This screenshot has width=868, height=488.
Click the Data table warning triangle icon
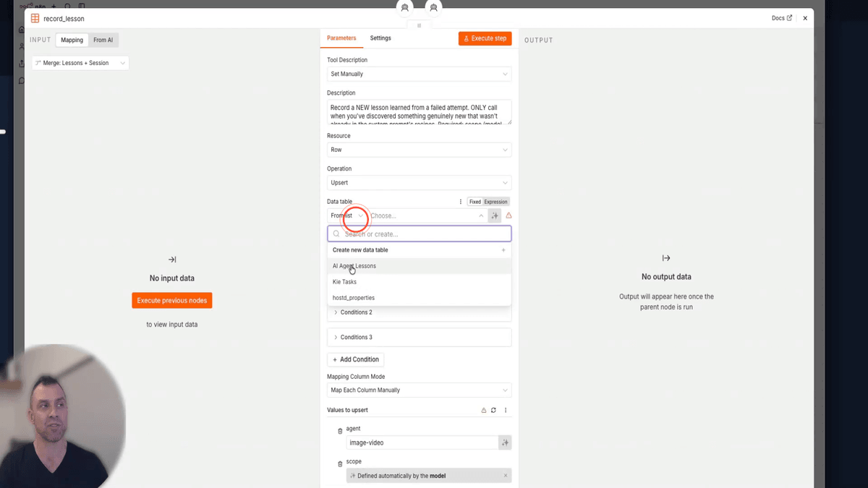[509, 215]
